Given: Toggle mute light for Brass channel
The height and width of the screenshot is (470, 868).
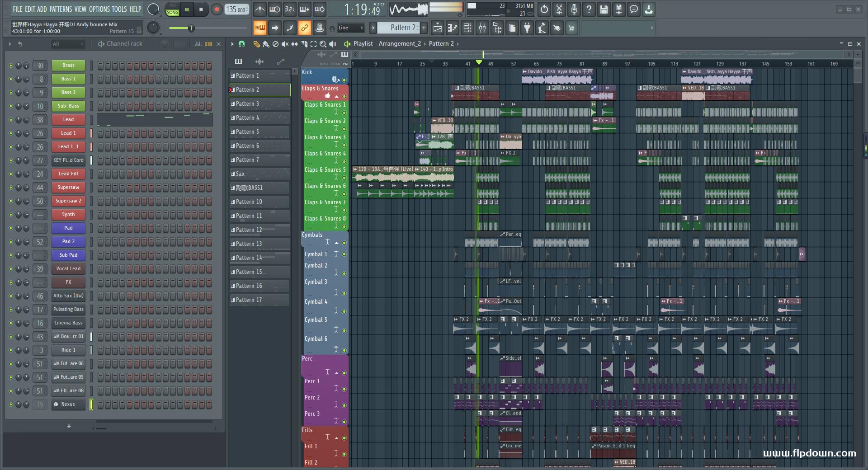Looking at the screenshot, I should [11, 66].
